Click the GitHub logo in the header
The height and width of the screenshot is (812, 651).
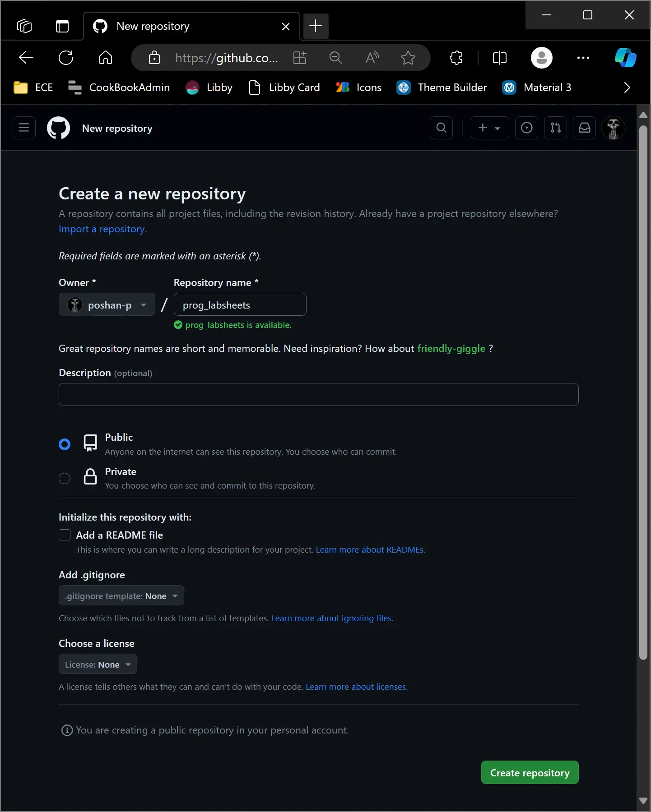(58, 128)
